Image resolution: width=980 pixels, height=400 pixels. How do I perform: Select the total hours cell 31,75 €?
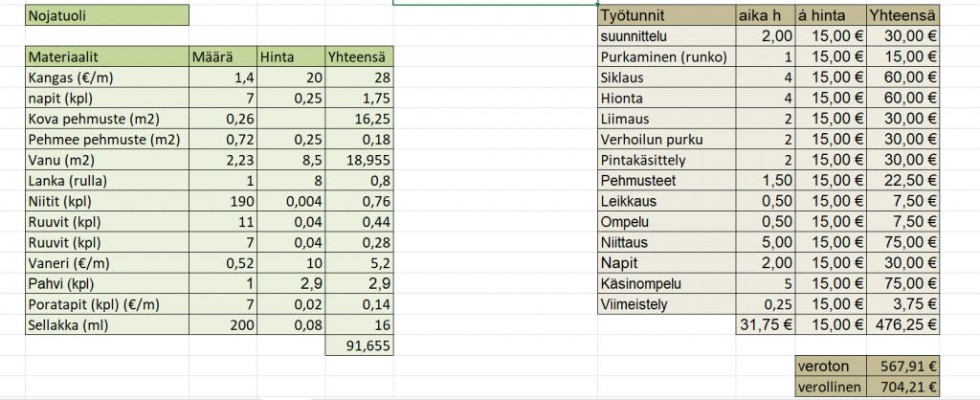[766, 324]
